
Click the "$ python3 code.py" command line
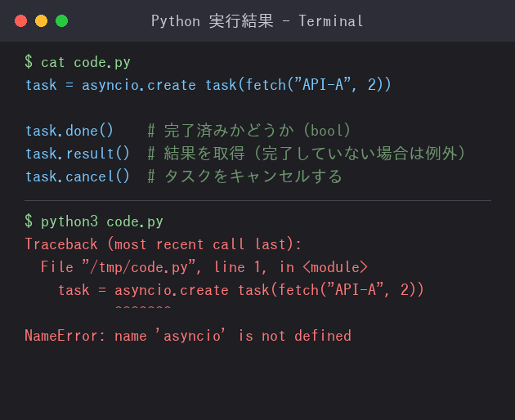(94, 221)
